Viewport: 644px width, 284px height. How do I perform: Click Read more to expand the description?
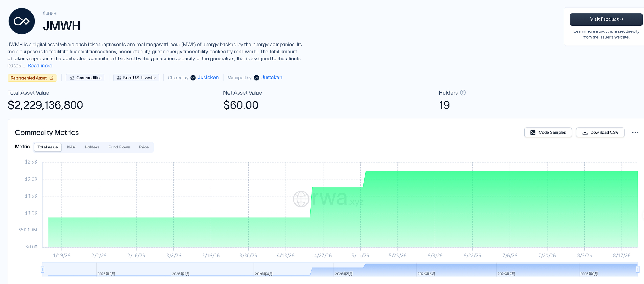click(x=40, y=66)
